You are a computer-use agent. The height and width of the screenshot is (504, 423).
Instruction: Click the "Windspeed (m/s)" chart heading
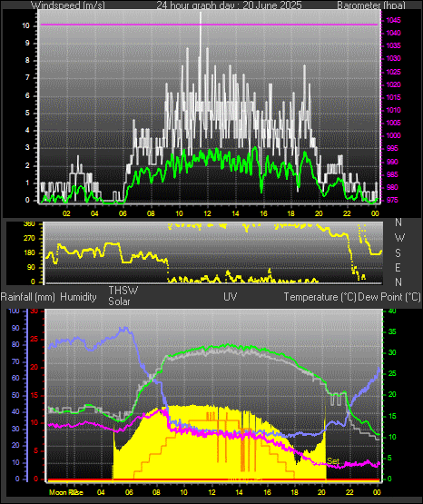[x=68, y=5]
